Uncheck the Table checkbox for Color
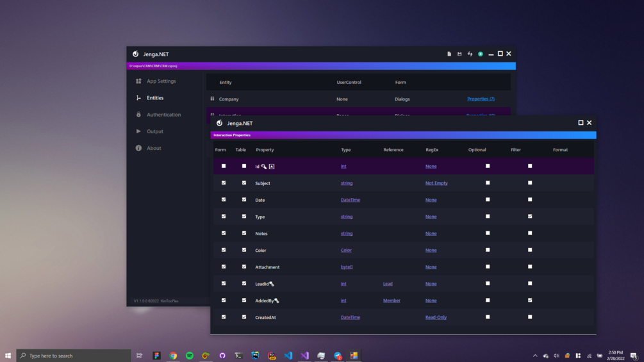Viewport: 644px width, 362px height. tap(244, 249)
